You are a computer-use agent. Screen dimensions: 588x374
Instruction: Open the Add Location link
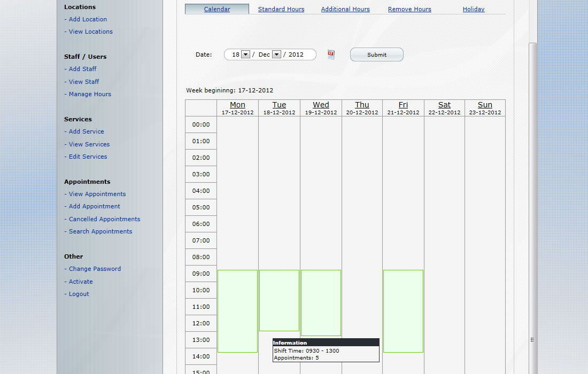click(88, 19)
